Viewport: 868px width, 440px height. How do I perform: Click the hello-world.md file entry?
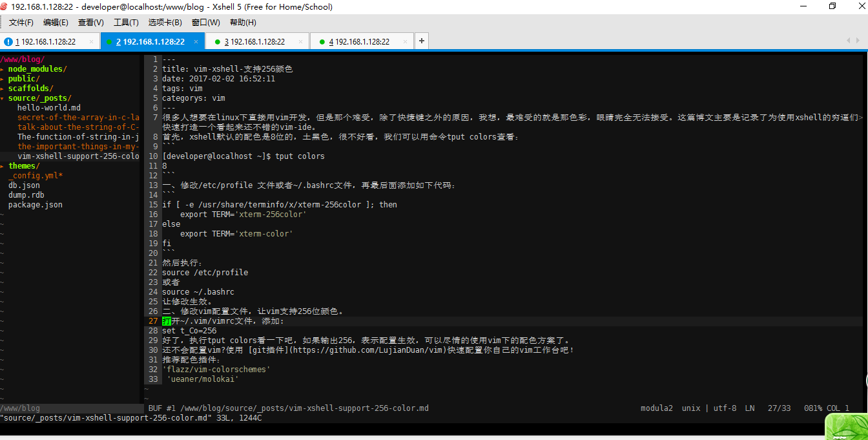[48, 107]
